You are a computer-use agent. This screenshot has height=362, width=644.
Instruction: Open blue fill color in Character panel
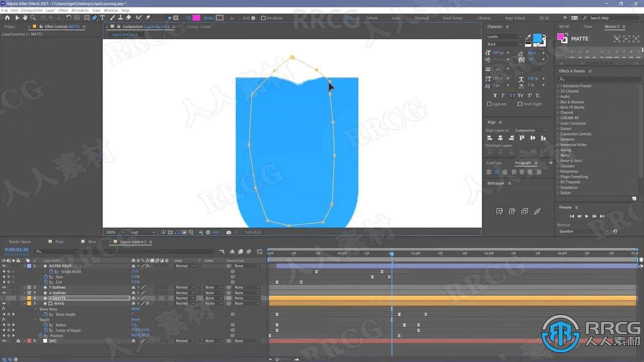(537, 39)
